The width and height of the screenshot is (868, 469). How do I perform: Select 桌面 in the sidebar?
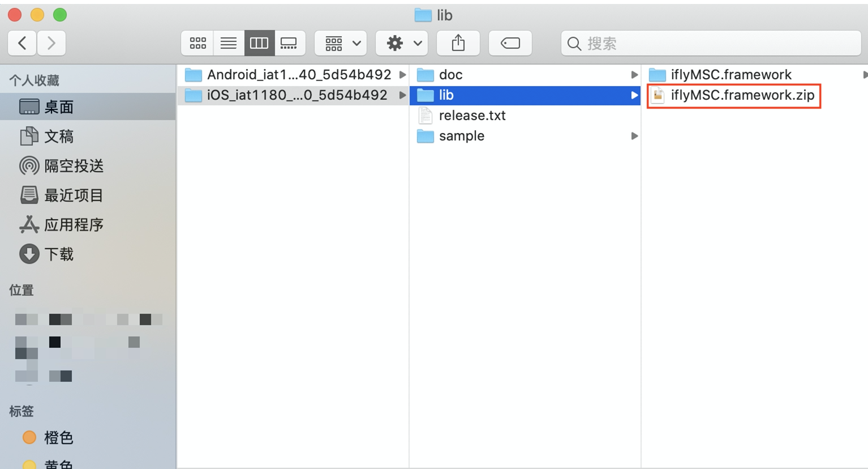tap(88, 106)
